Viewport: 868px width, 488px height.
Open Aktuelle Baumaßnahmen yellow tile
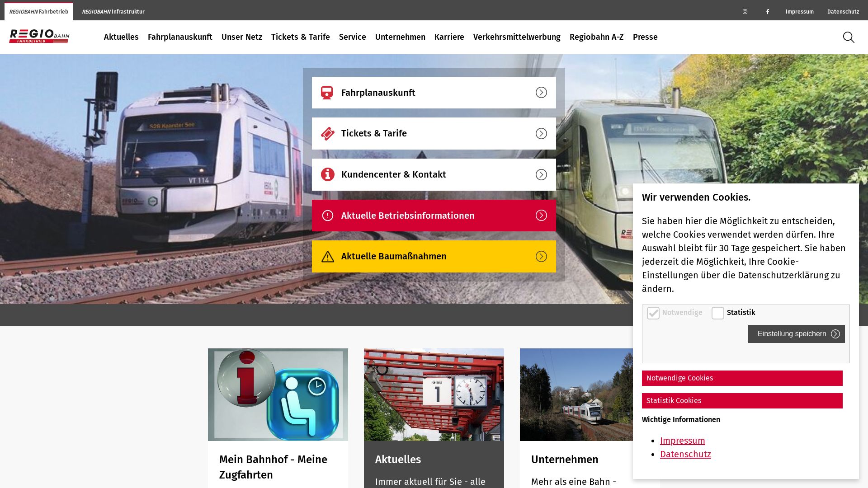pyautogui.click(x=434, y=257)
